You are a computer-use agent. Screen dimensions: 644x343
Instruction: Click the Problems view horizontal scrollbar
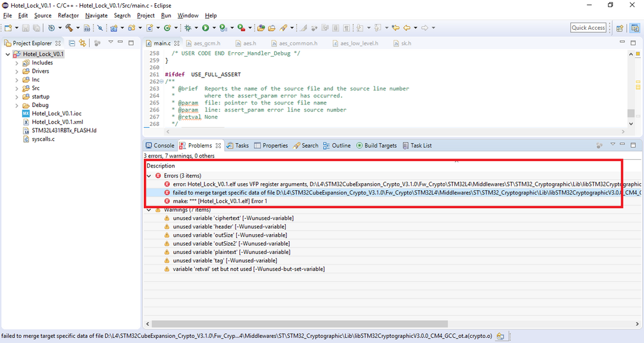(x=300, y=324)
